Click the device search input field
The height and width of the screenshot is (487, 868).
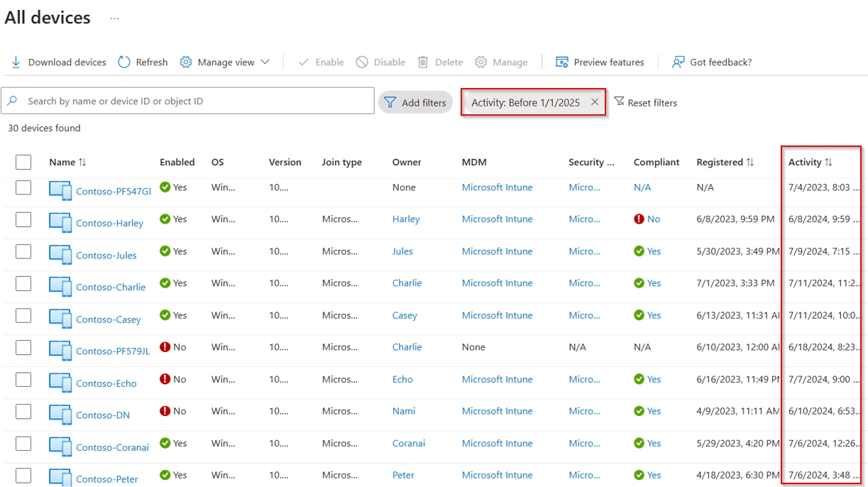[188, 101]
